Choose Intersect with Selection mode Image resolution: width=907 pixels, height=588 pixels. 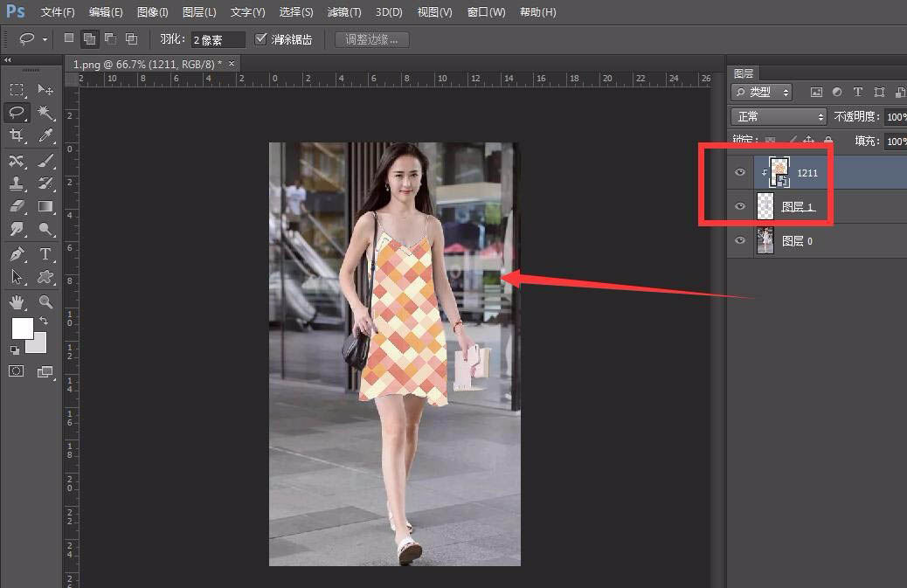pos(132,38)
